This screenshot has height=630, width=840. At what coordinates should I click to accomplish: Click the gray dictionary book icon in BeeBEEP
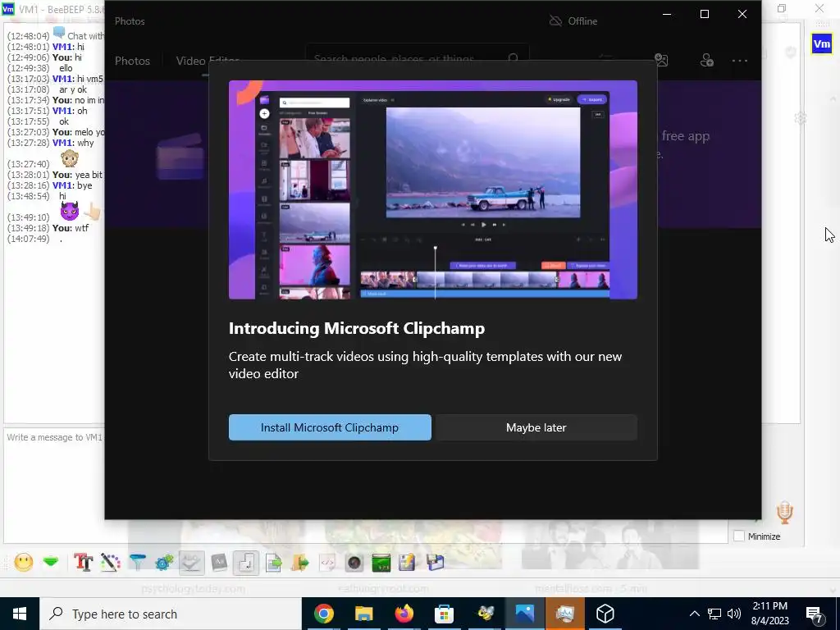(x=218, y=563)
